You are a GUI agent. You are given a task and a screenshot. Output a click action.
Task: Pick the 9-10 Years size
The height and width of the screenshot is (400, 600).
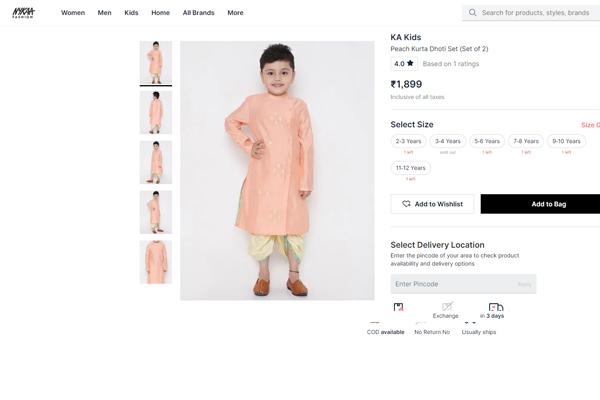point(566,141)
